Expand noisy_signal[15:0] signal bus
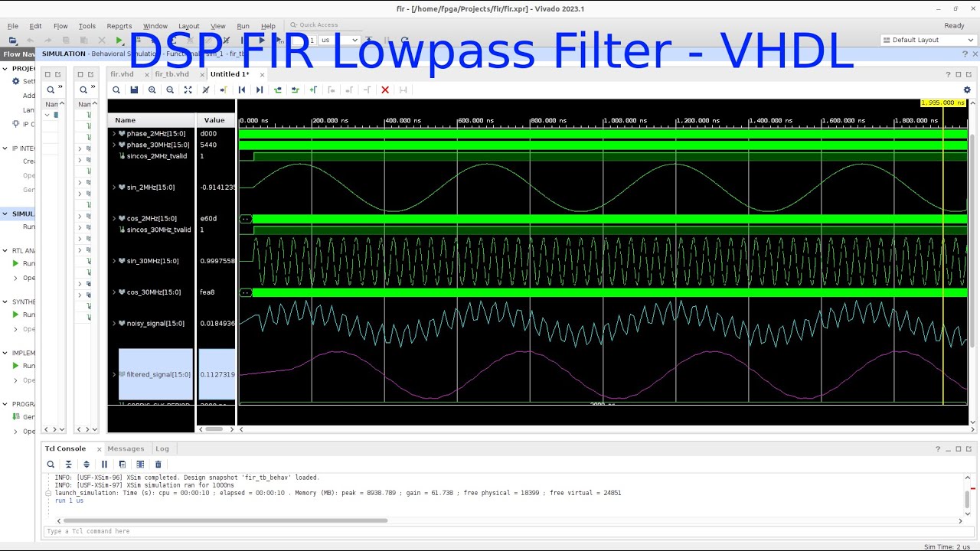Viewport: 980px width, 551px height. (114, 323)
